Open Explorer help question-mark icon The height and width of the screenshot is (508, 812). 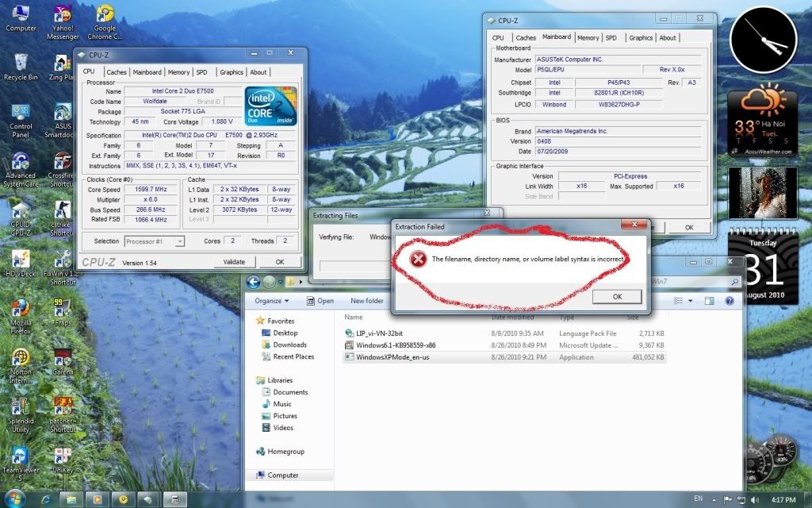730,301
